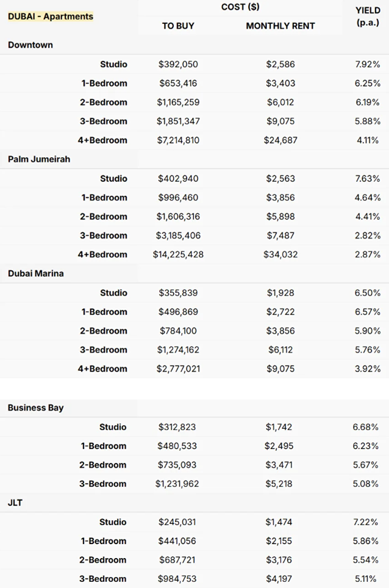
Task: Click the YIELD (p.a.) column header
Action: tap(368, 16)
